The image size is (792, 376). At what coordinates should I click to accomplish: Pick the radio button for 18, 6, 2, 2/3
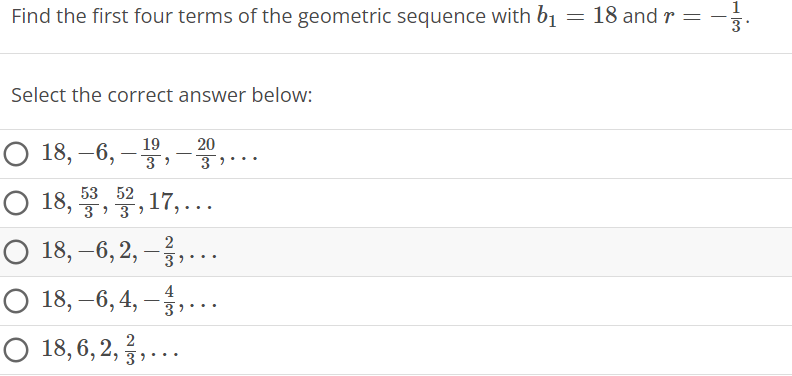pos(16,350)
